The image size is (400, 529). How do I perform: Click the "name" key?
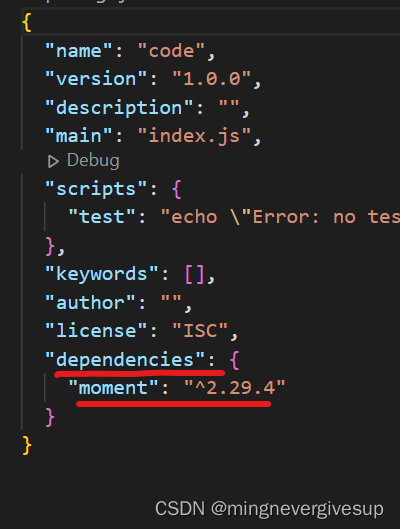(79, 51)
